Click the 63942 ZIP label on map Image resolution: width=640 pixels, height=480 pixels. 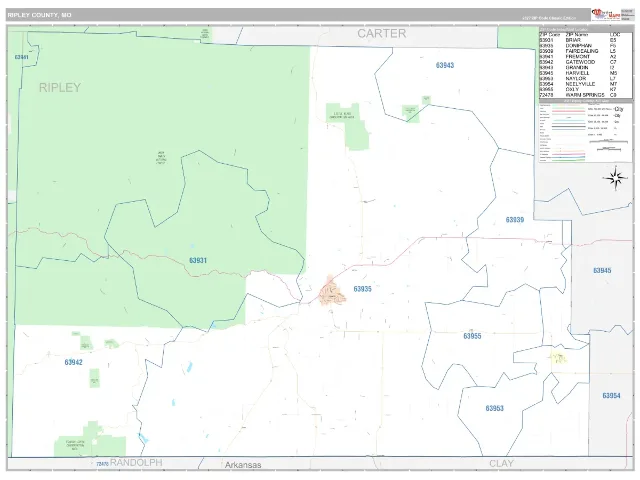click(x=73, y=362)
